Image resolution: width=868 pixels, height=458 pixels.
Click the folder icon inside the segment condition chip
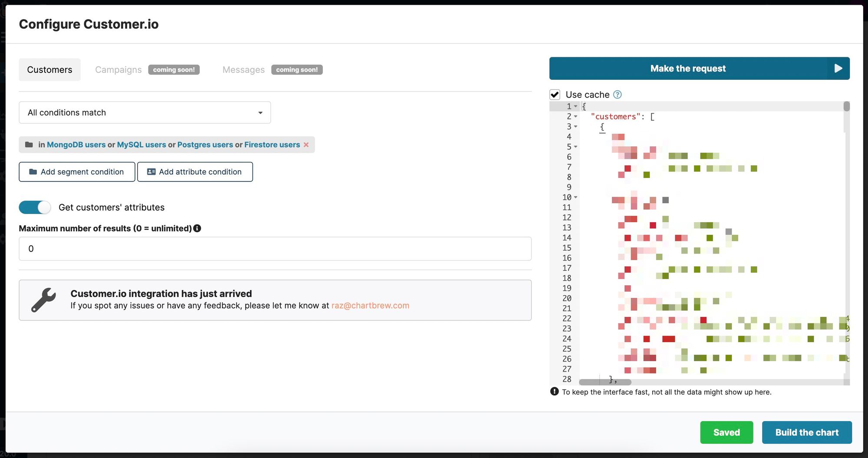pyautogui.click(x=29, y=145)
